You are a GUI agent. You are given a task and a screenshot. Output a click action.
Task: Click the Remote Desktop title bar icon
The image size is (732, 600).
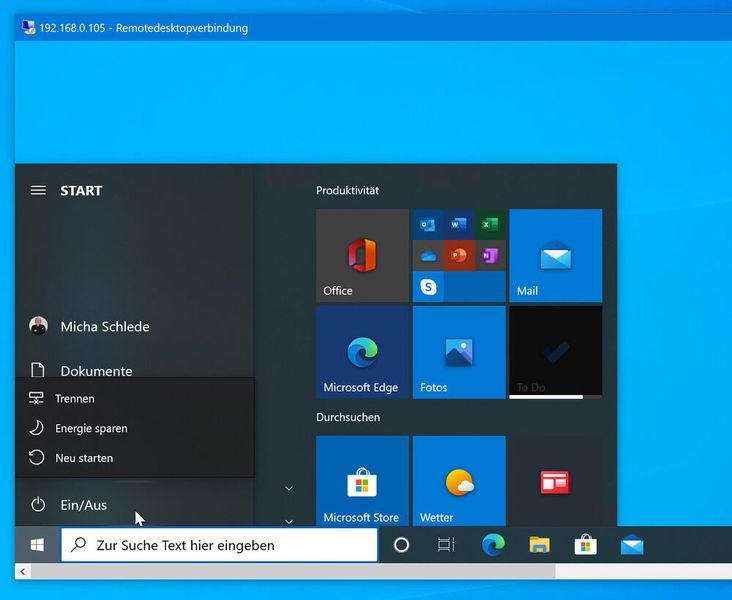[x=28, y=28]
